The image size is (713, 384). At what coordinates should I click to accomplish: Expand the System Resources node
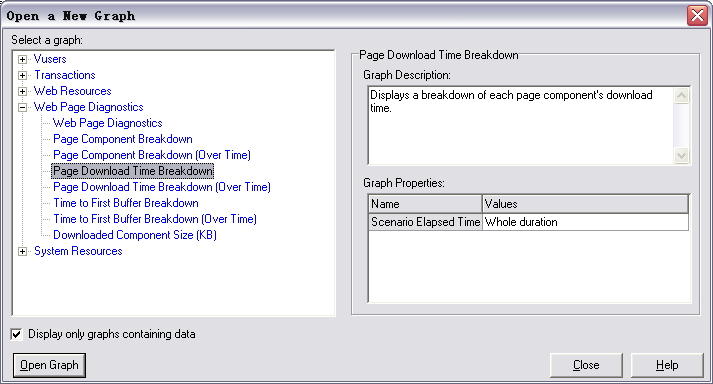pyautogui.click(x=22, y=251)
